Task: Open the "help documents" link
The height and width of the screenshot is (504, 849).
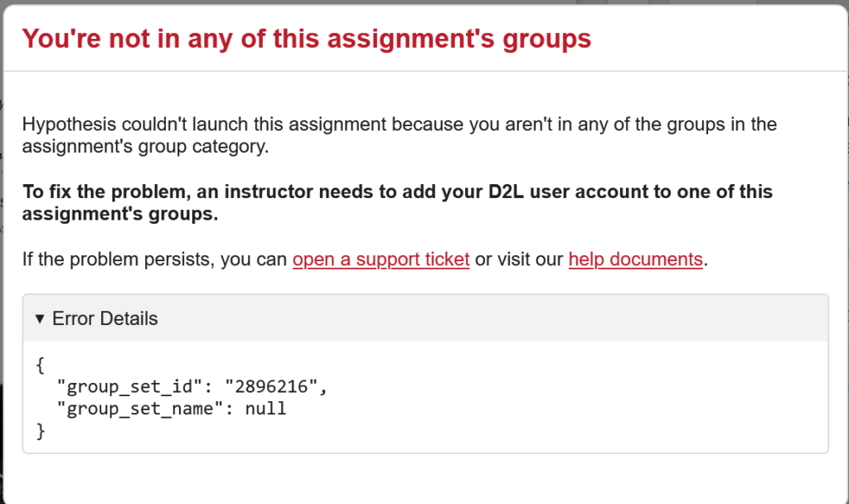Action: (x=635, y=259)
